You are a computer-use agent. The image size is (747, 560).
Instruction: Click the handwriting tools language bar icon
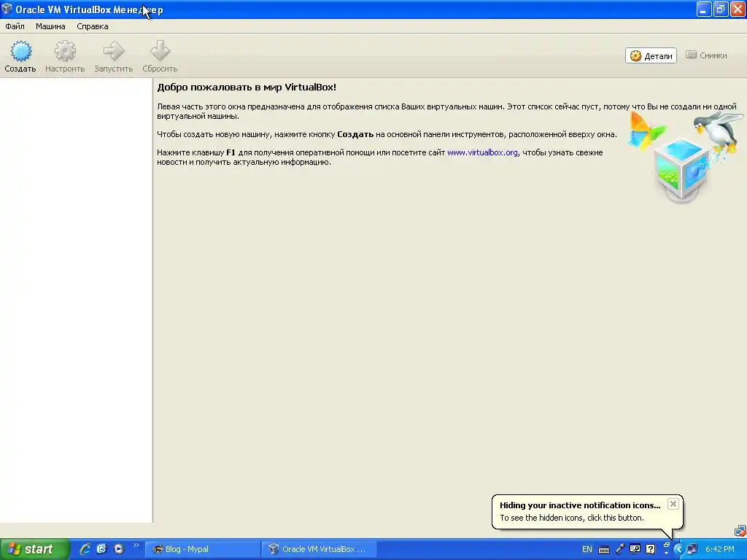point(635,549)
